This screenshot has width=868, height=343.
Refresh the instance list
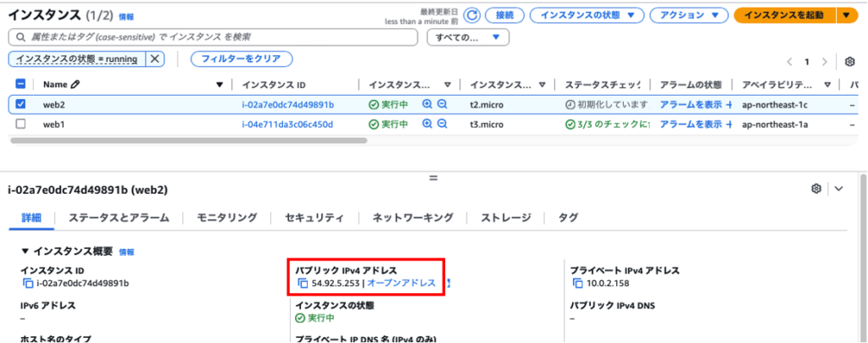click(x=471, y=15)
